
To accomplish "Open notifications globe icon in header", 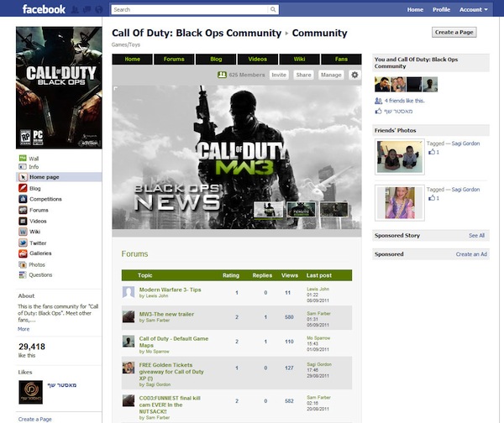I will coord(99,9).
